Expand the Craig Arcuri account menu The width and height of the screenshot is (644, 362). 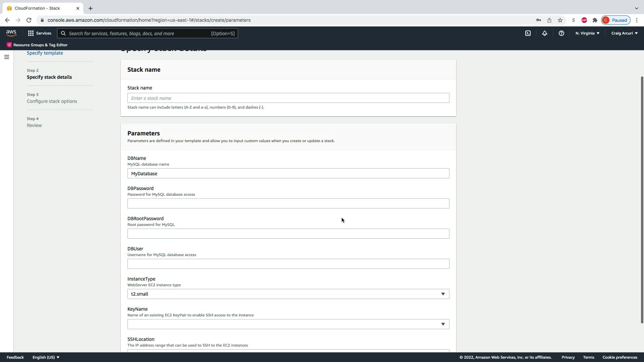click(624, 33)
